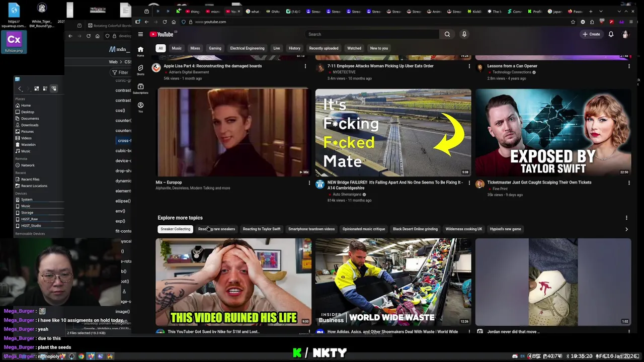Screen dimensions: 644x362
Task: Go back in the file manager
Action: [20, 88]
